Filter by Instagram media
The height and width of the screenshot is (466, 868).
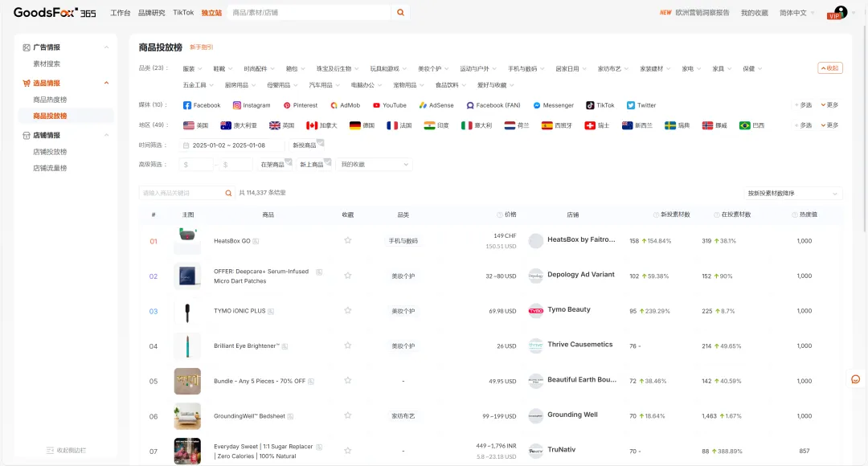click(x=252, y=105)
